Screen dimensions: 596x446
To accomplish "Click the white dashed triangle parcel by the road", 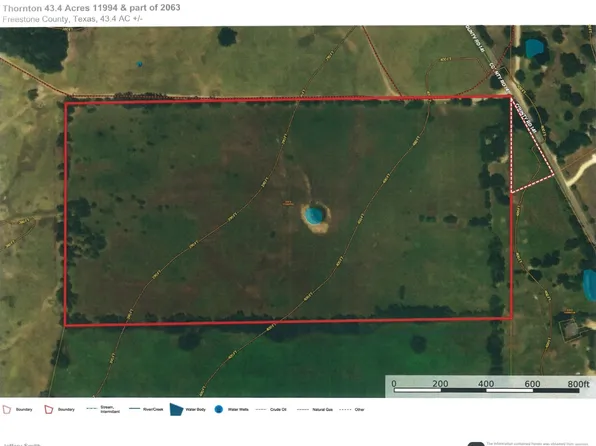I will [528, 156].
